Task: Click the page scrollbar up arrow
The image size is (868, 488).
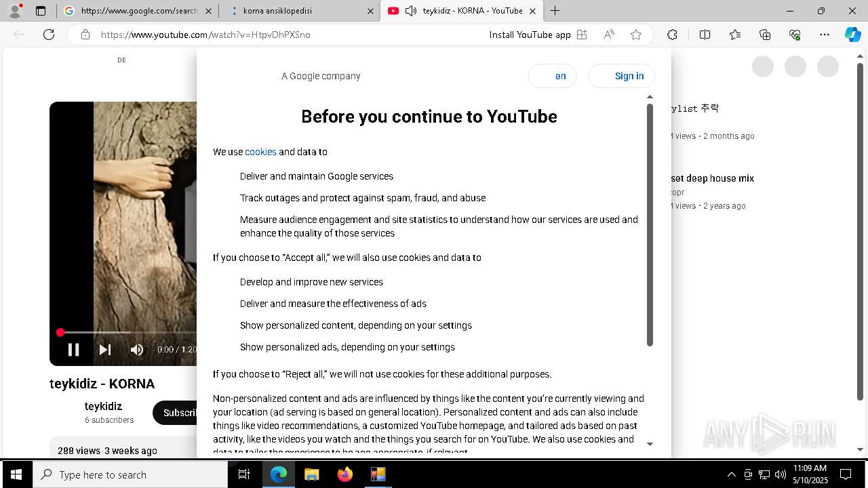Action: coord(860,58)
